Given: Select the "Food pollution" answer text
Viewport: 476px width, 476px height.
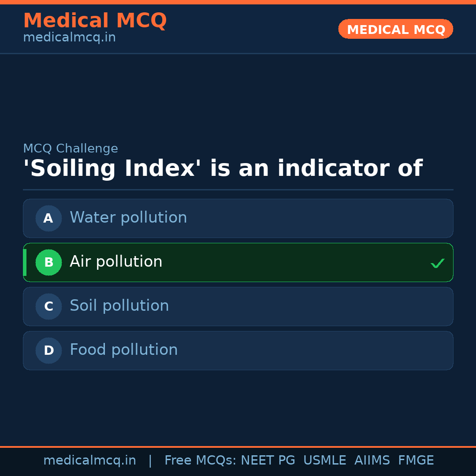Looking at the screenshot, I should click(123, 350).
